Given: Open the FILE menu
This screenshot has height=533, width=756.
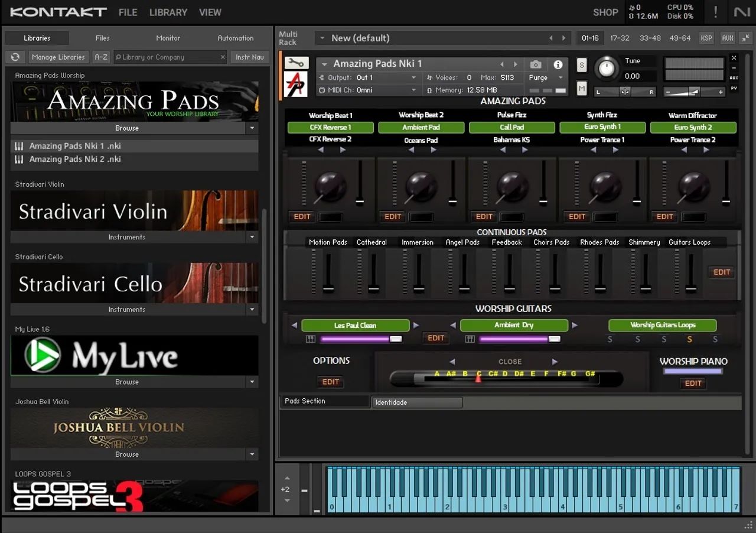Looking at the screenshot, I should point(128,12).
